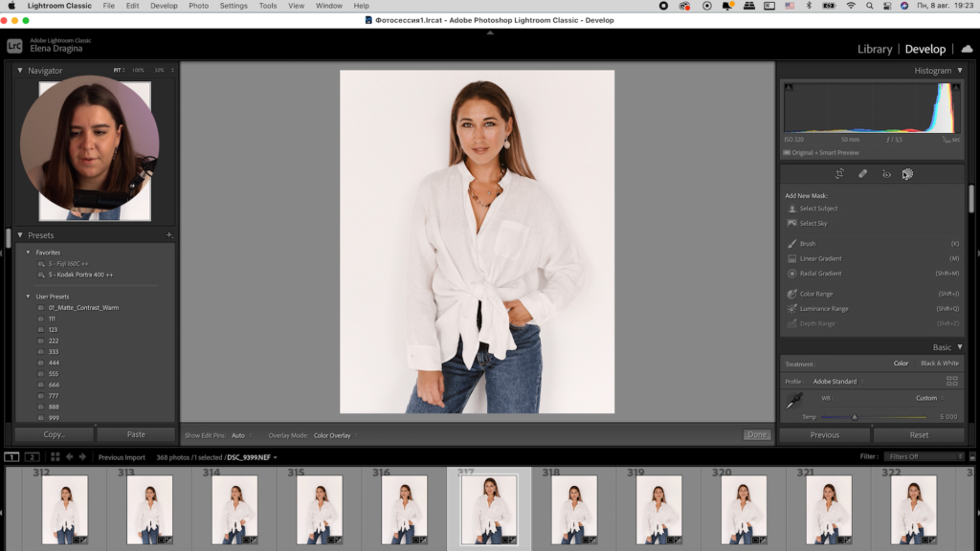Activate the Red Eye Correction tool

coord(886,174)
